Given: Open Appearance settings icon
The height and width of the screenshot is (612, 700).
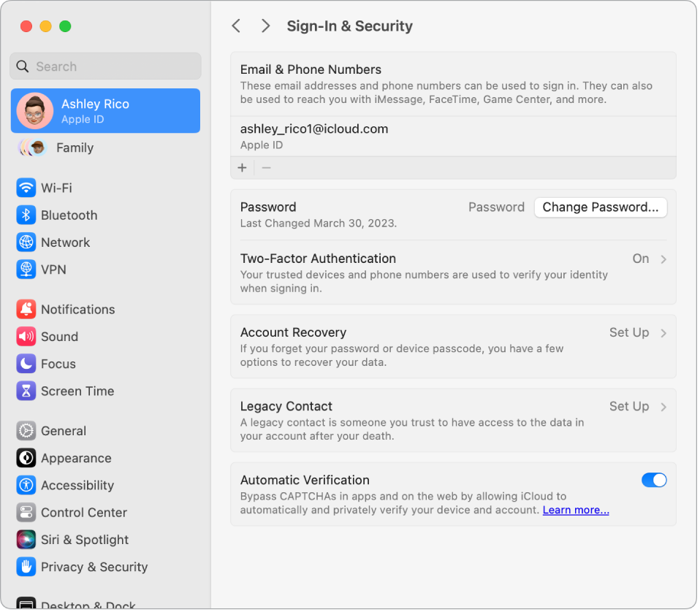Looking at the screenshot, I should click(26, 458).
